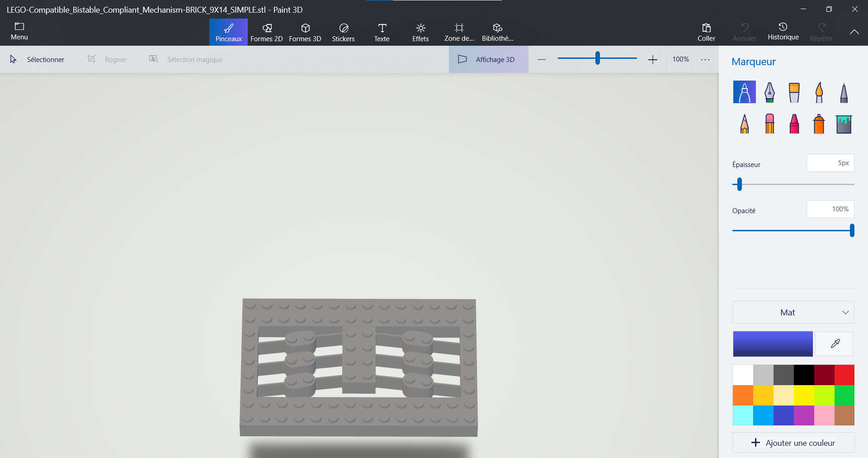The height and width of the screenshot is (458, 868).
Task: Open the Formes 3D tab
Action: (305, 32)
